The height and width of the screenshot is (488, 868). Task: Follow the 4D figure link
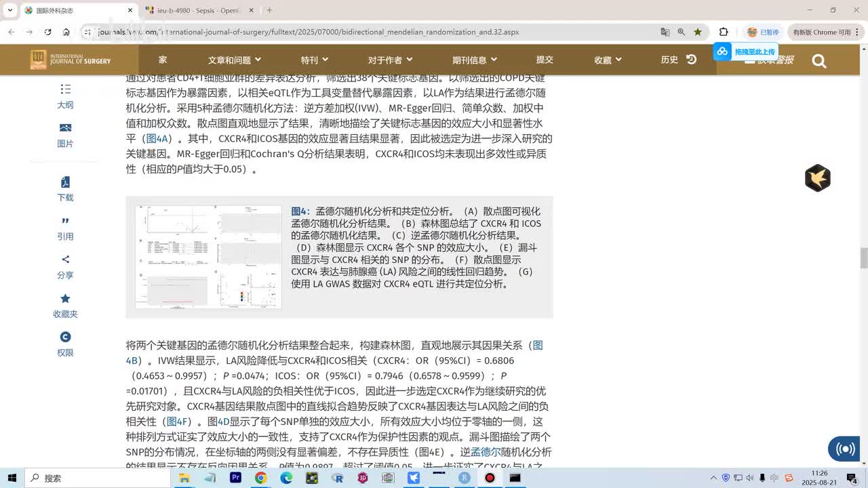[x=223, y=422]
